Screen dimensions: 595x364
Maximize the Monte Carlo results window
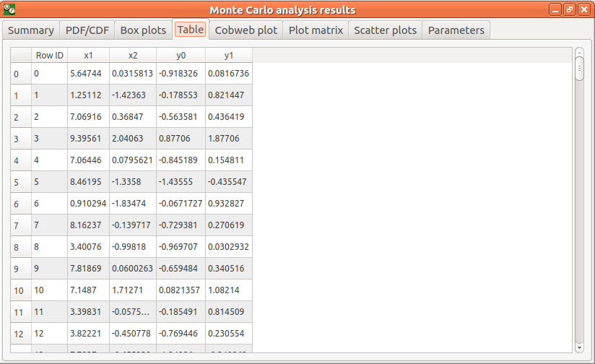[x=570, y=9]
